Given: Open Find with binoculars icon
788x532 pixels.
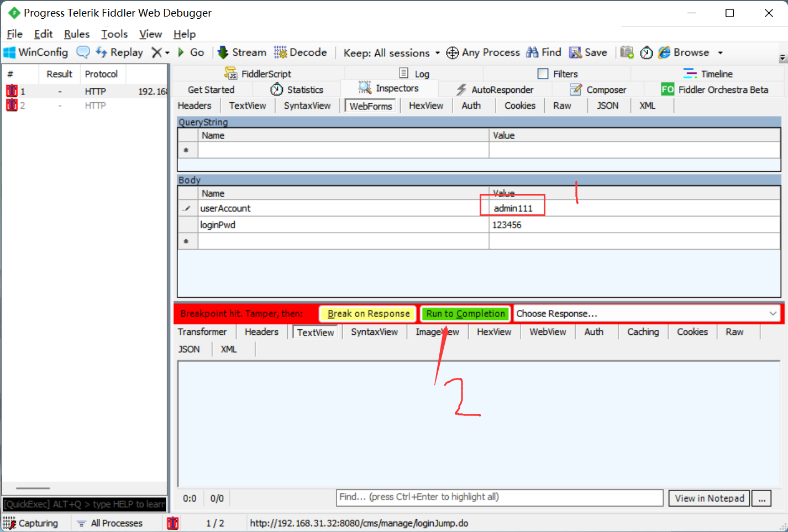Looking at the screenshot, I should [x=544, y=52].
